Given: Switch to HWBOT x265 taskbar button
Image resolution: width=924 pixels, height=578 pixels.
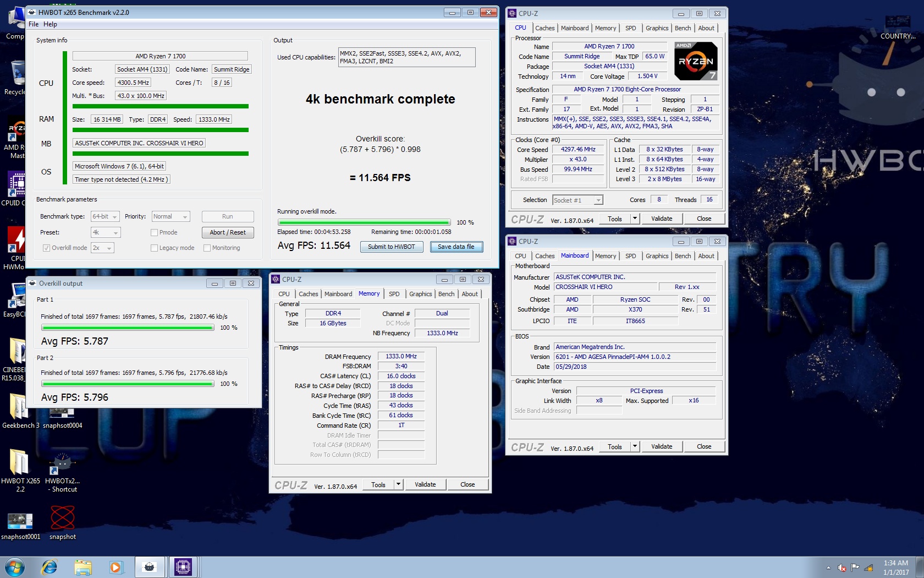Looking at the screenshot, I should [149, 567].
